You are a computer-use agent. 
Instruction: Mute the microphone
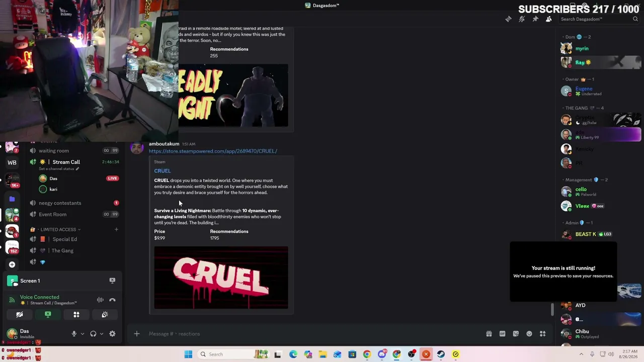tap(74, 334)
